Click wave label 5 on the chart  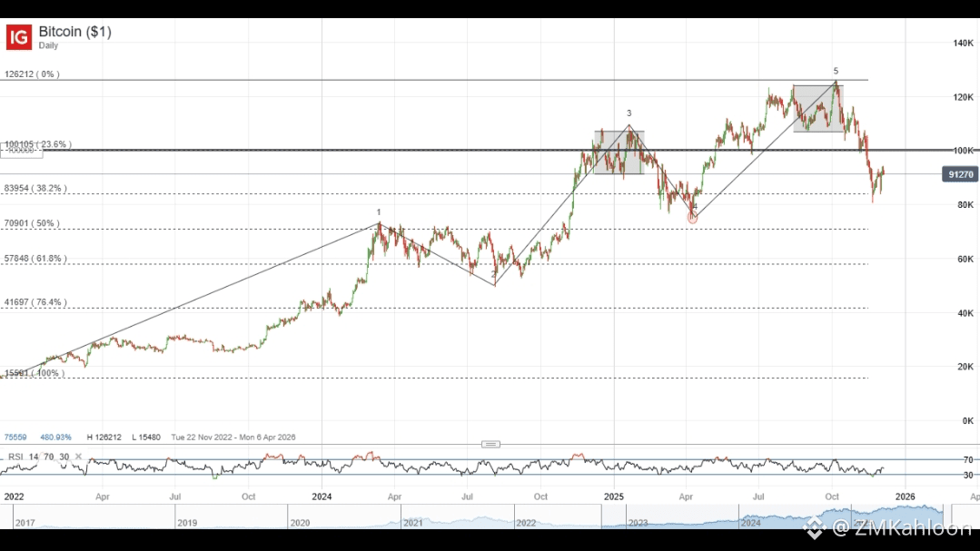[836, 71]
